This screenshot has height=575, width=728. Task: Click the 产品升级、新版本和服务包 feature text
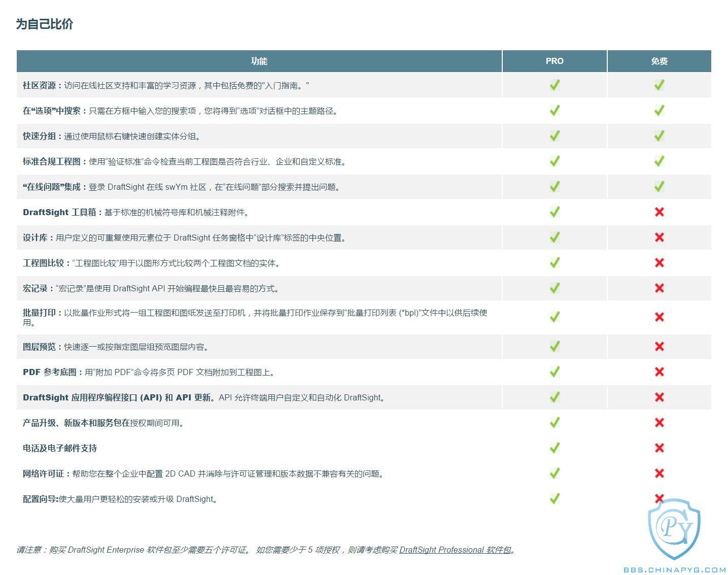pos(105,423)
